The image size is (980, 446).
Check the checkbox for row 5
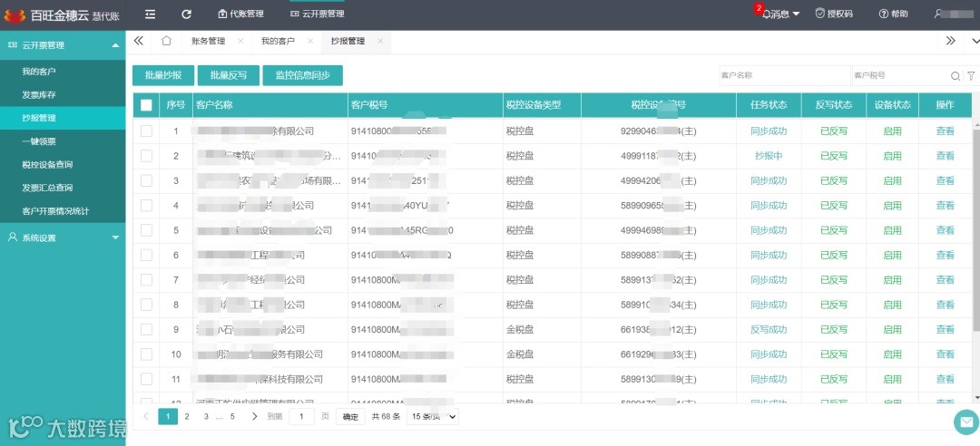(146, 230)
